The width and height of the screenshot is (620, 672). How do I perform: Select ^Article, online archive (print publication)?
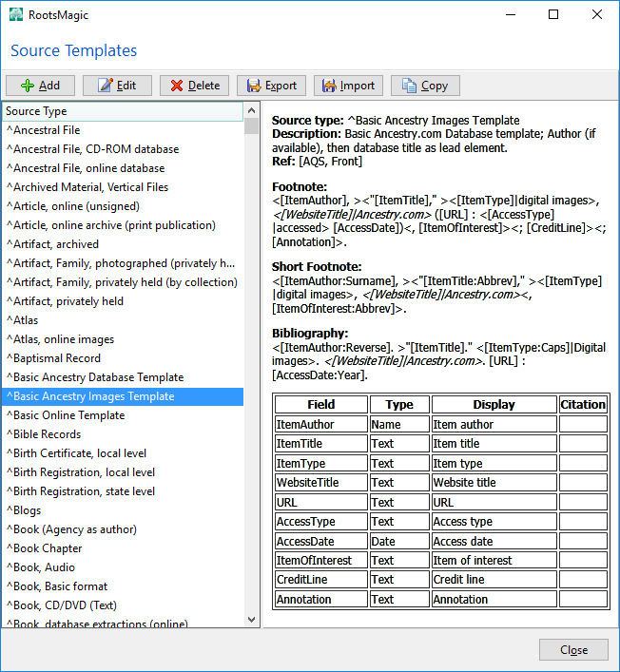[123, 225]
